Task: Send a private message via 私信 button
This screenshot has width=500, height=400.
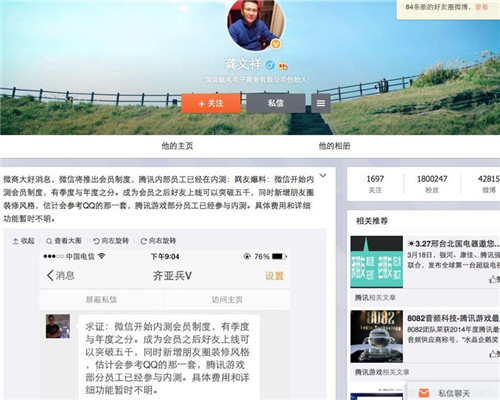Action: click(276, 103)
